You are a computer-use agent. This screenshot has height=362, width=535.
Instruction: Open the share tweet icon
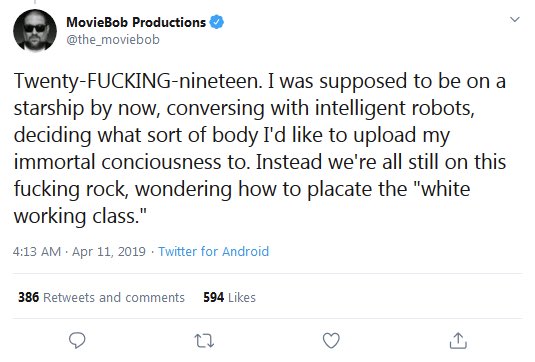coord(458,340)
